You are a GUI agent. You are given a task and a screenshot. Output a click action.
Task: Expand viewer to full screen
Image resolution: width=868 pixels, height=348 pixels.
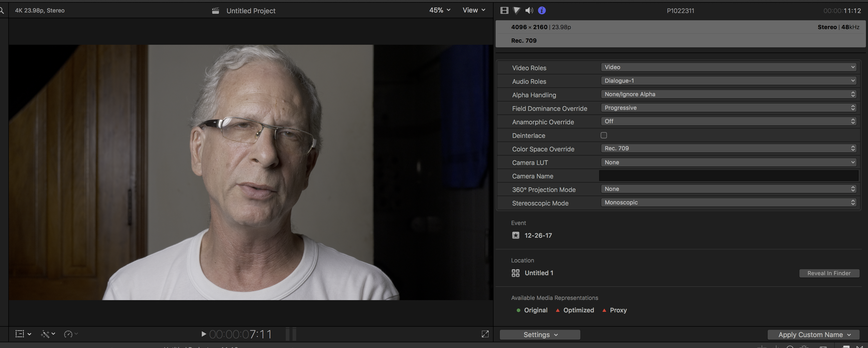click(485, 334)
